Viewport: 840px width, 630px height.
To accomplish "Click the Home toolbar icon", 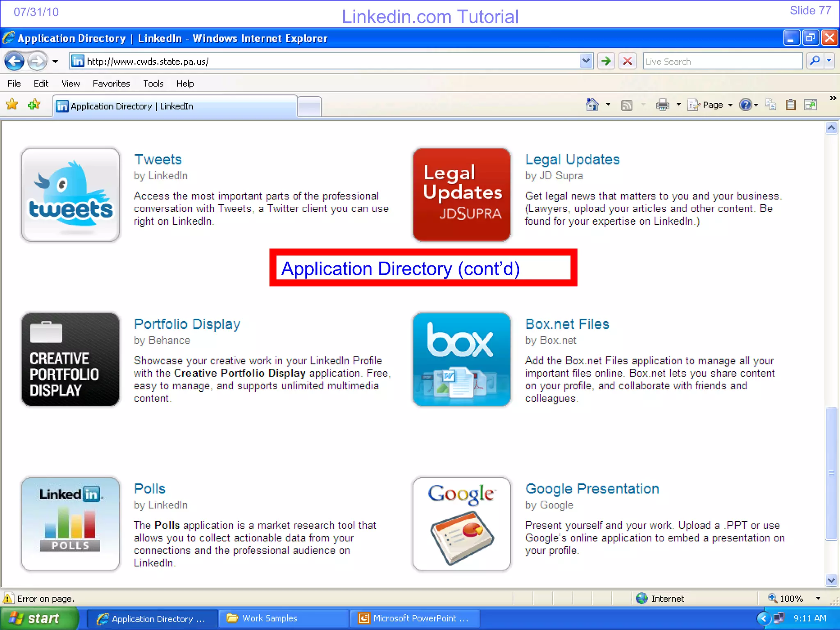I will point(592,105).
